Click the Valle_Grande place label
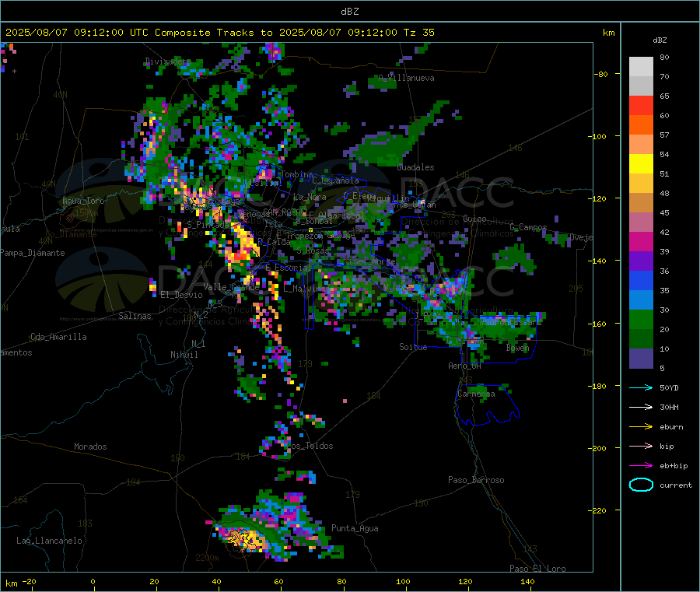This screenshot has height=592, width=700. coord(232,287)
